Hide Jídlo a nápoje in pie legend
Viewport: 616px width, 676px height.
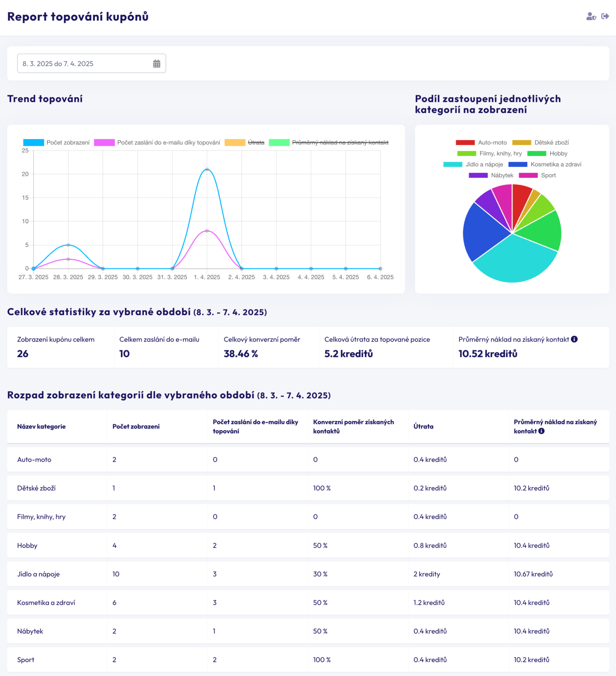tap(473, 164)
